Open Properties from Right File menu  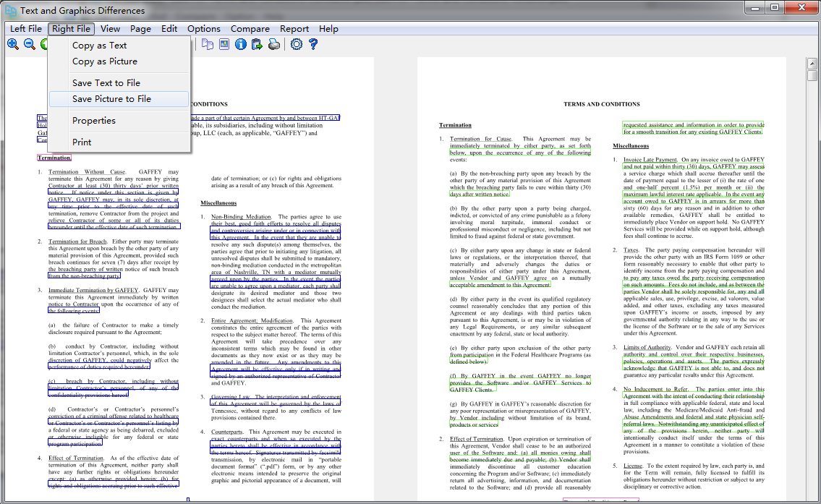pos(119,120)
